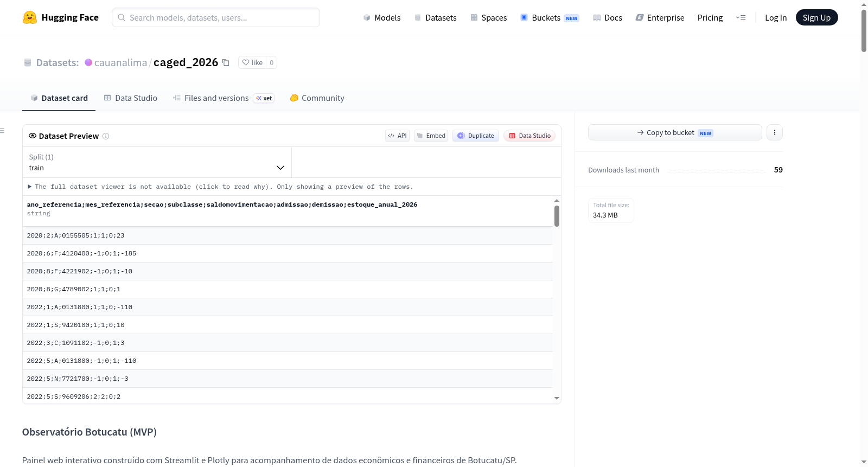Select row "2020;6;F;4120400;-1;0;1;-185"
868x467 pixels.
click(x=288, y=253)
